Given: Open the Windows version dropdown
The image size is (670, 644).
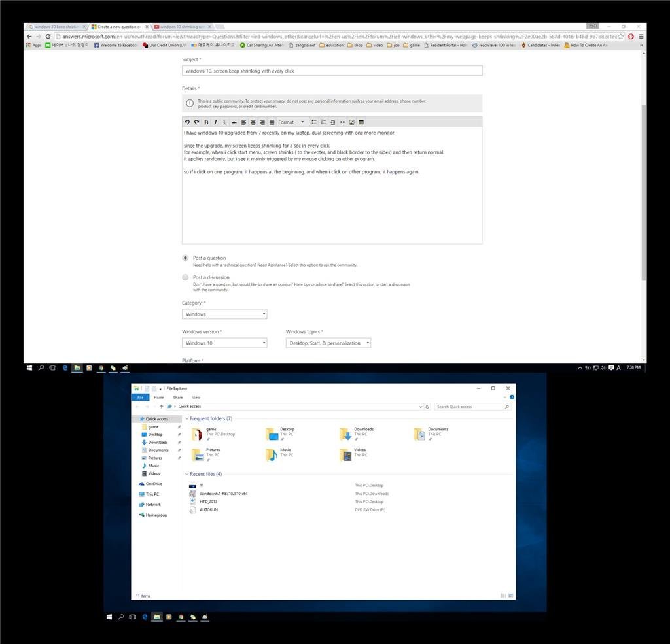Looking at the screenshot, I should tap(225, 343).
